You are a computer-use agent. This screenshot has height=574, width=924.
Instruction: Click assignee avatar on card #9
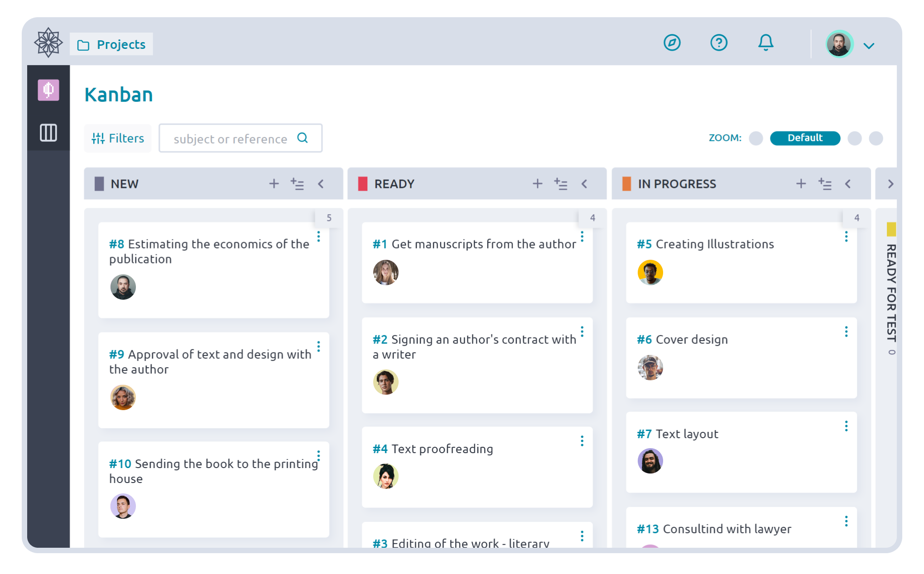(x=123, y=397)
